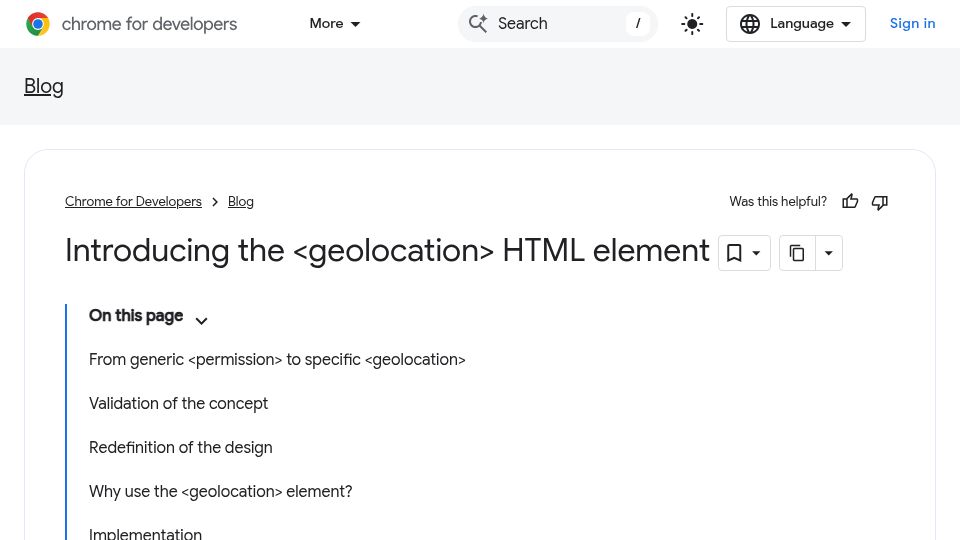
Task: Open the chrome for developers home link
Action: (x=131, y=24)
